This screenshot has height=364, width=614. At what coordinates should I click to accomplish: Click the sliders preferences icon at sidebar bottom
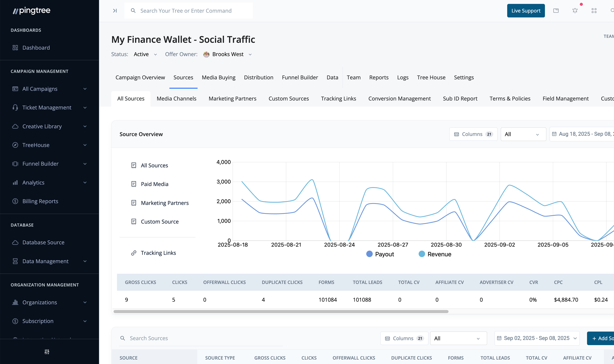(x=47, y=352)
